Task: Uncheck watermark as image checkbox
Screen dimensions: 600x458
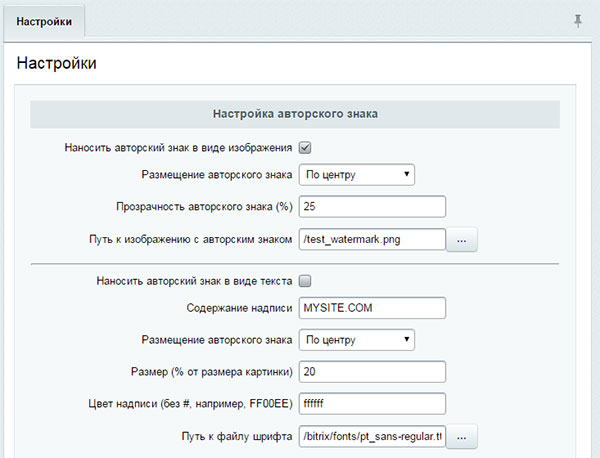Action: [x=306, y=147]
